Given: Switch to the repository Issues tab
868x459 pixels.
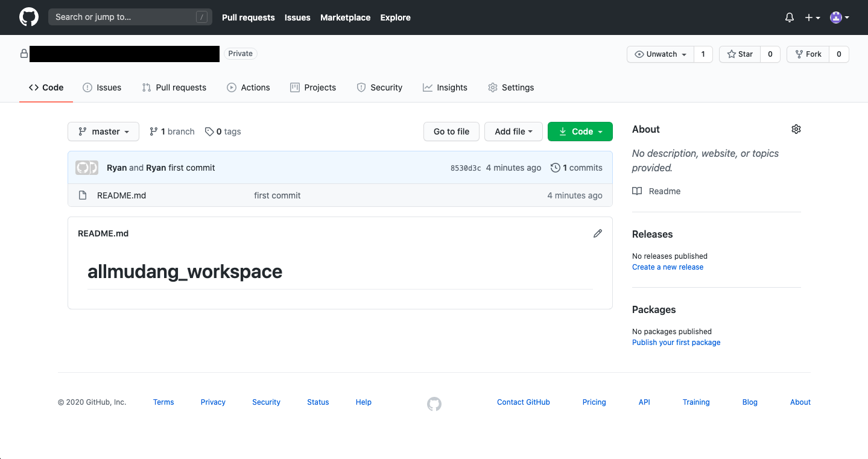Looking at the screenshot, I should [102, 87].
